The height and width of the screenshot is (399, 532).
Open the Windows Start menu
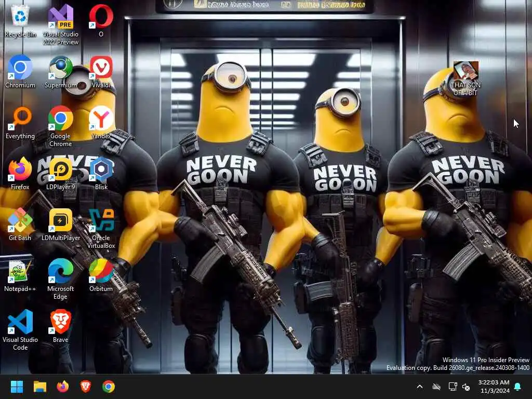[x=17, y=387]
